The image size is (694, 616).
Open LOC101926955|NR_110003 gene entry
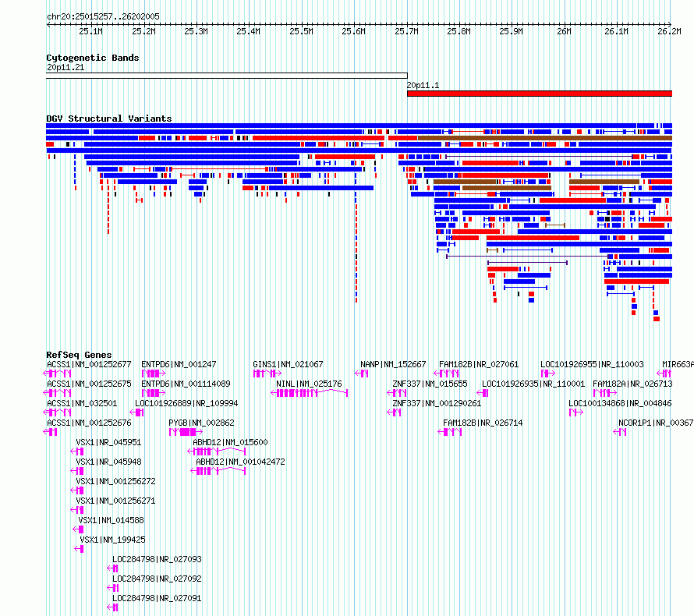(592, 364)
